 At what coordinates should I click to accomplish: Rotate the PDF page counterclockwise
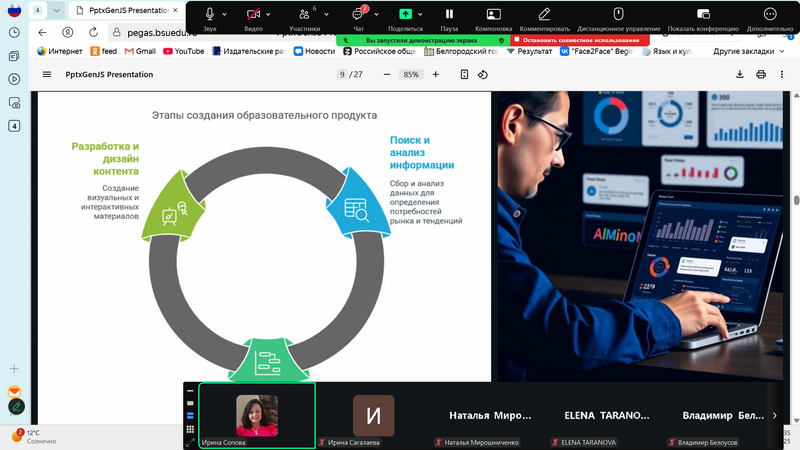click(483, 74)
